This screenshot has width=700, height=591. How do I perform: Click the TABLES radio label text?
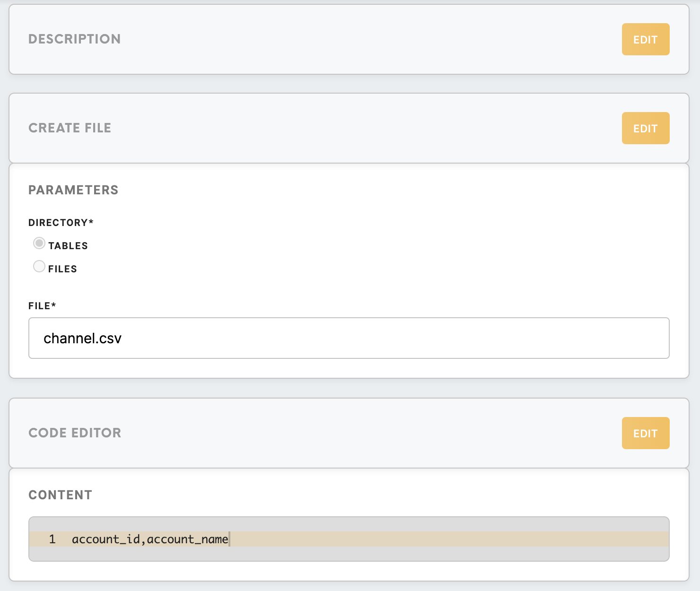coord(68,246)
